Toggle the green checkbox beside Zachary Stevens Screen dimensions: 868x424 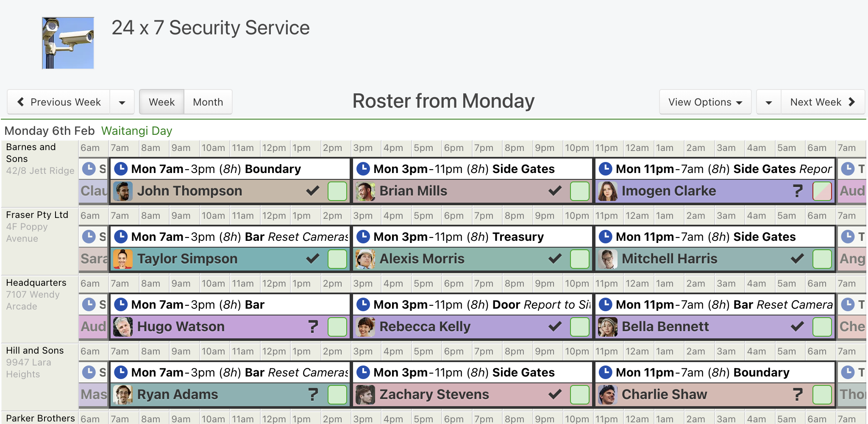click(x=580, y=395)
